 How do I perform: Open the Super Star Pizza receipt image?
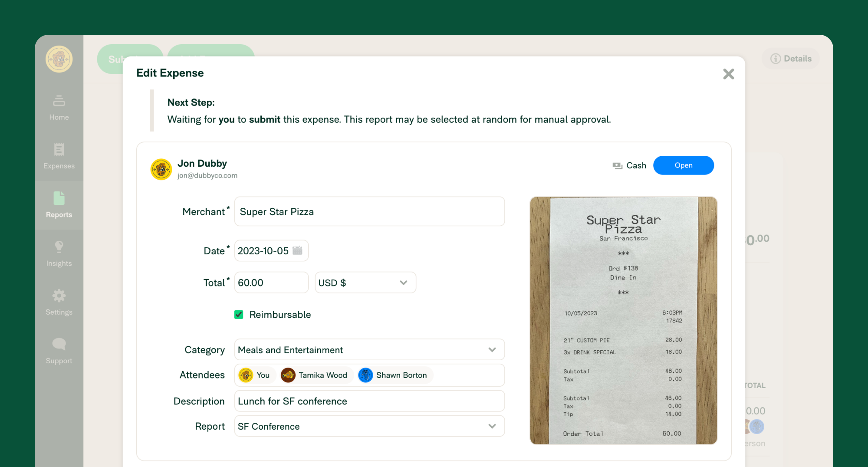[x=623, y=320]
